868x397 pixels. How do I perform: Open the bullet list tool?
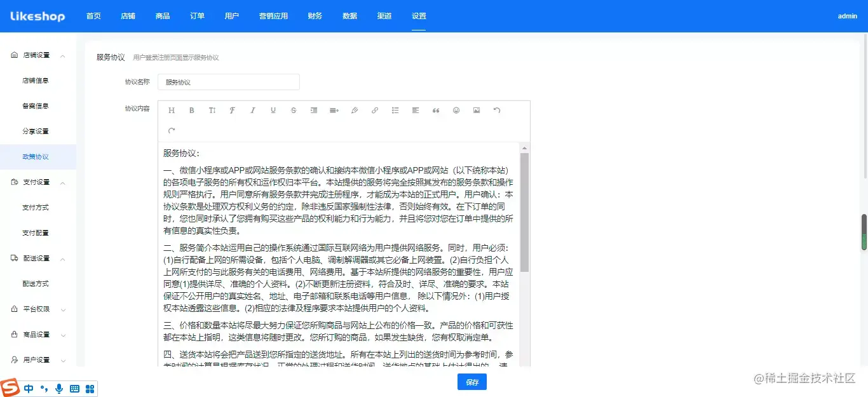click(395, 111)
